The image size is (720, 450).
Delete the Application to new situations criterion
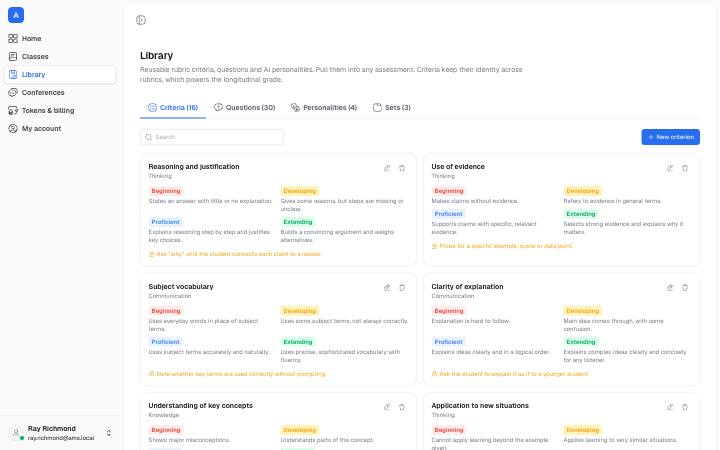(685, 407)
